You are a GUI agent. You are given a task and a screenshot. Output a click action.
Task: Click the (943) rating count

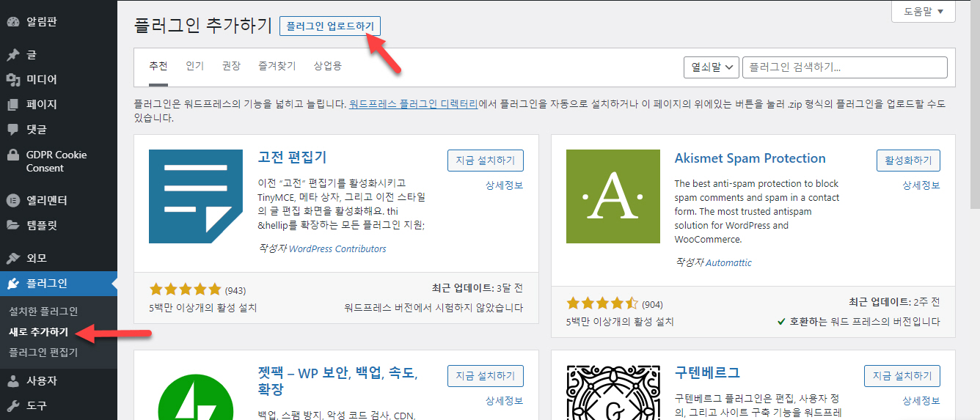pos(235,290)
